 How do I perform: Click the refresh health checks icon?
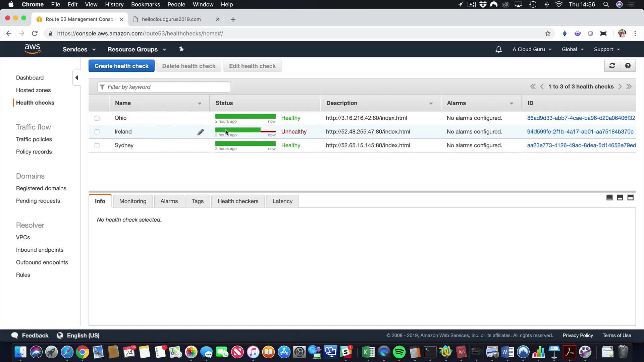tap(612, 66)
